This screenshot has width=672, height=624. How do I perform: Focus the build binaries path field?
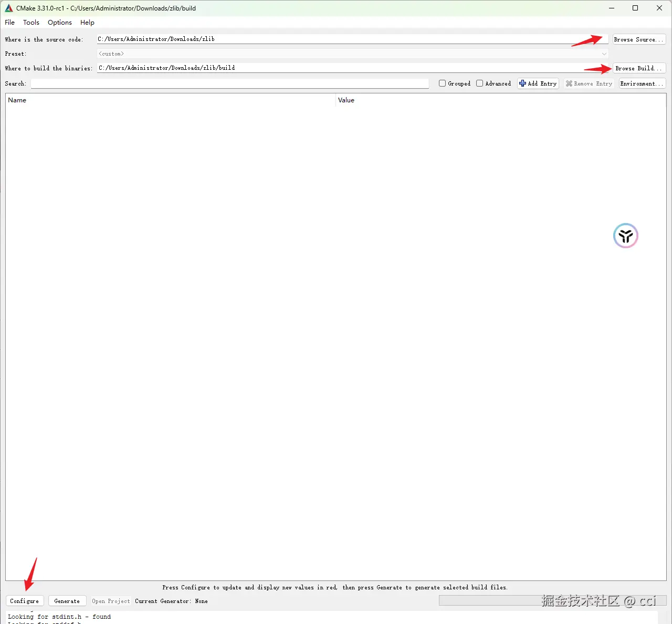353,68
